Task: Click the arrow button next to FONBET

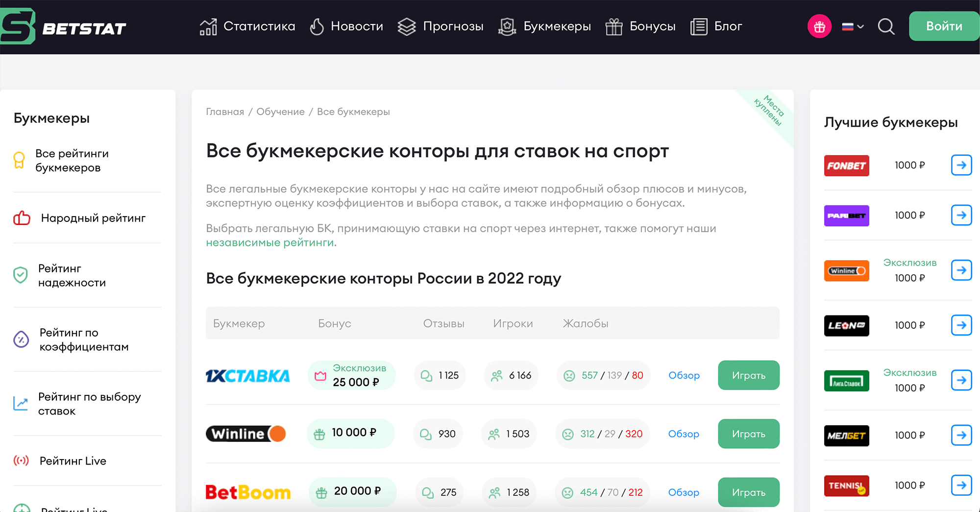Action: pos(961,165)
